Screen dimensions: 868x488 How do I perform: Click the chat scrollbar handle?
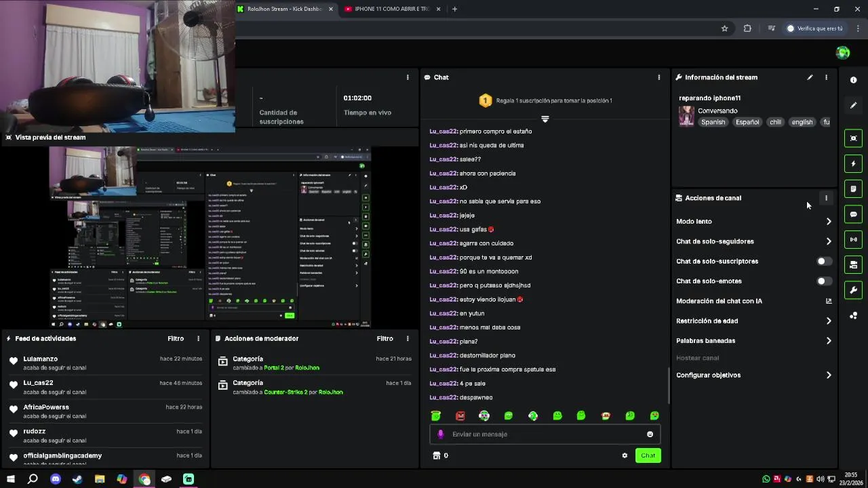coord(669,386)
